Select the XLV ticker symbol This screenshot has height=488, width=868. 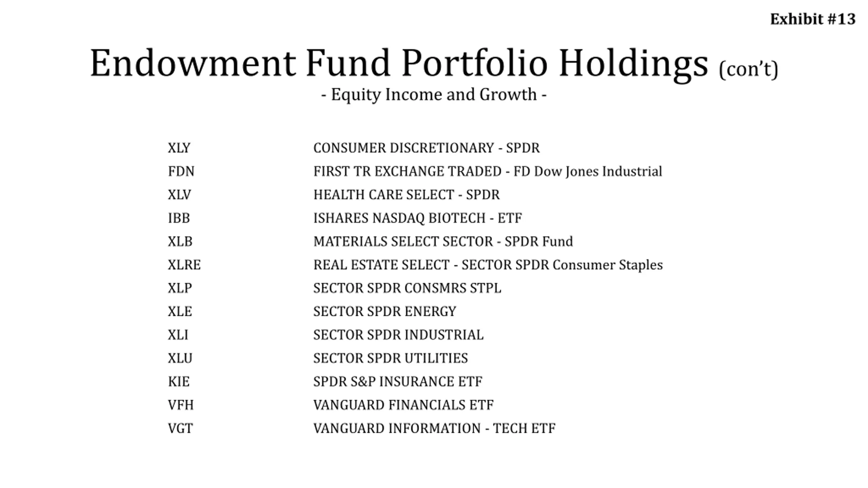coord(179,195)
